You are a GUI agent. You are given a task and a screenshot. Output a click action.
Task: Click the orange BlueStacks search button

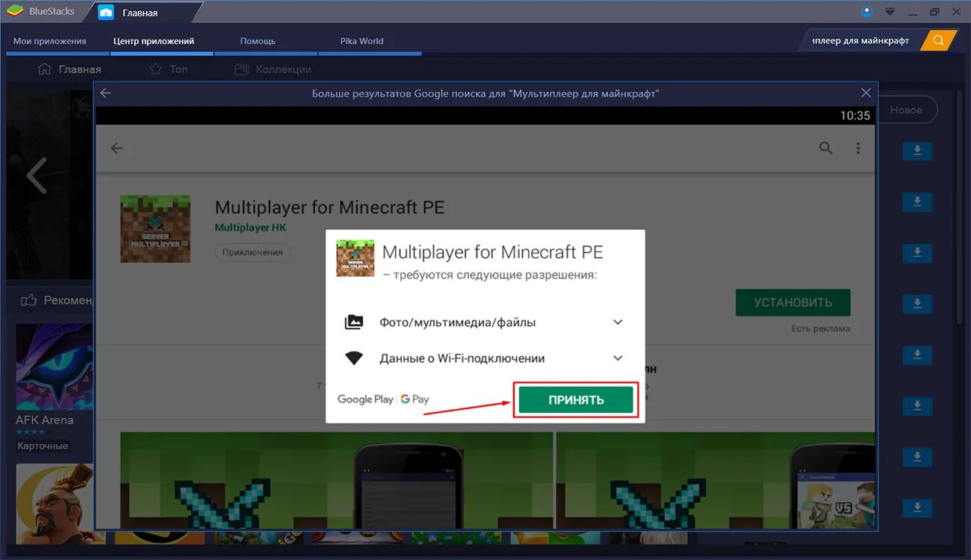938,40
